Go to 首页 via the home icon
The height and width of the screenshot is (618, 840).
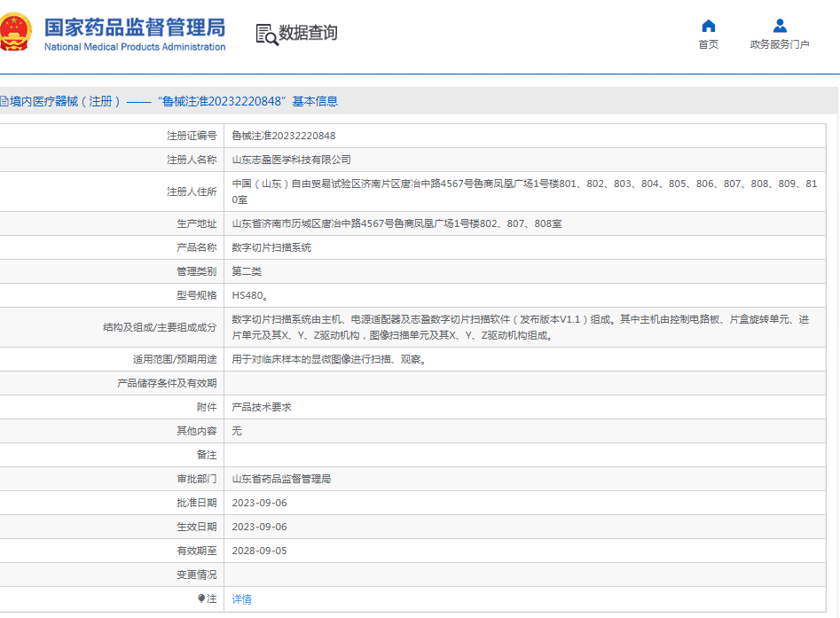(x=708, y=26)
